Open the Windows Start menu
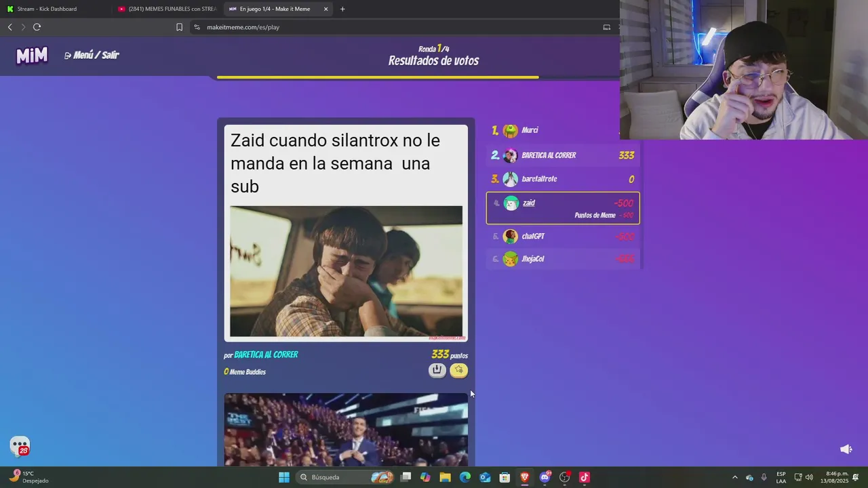The width and height of the screenshot is (868, 488). coord(284,477)
